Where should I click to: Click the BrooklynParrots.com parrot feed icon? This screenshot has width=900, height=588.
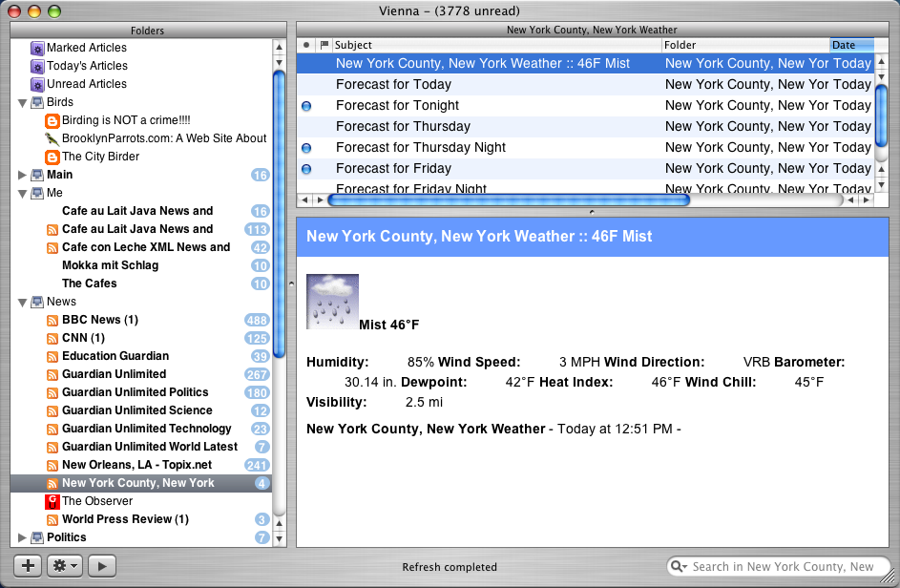(x=52, y=138)
